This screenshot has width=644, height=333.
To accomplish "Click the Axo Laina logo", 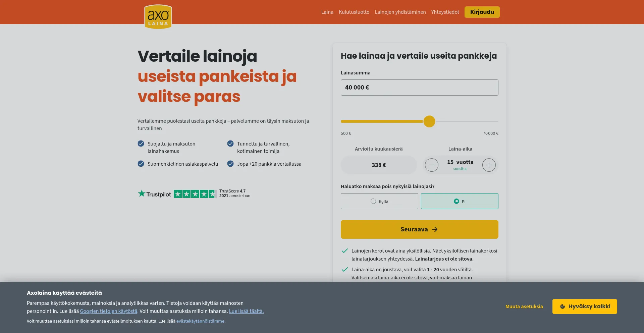I will pos(158,16).
